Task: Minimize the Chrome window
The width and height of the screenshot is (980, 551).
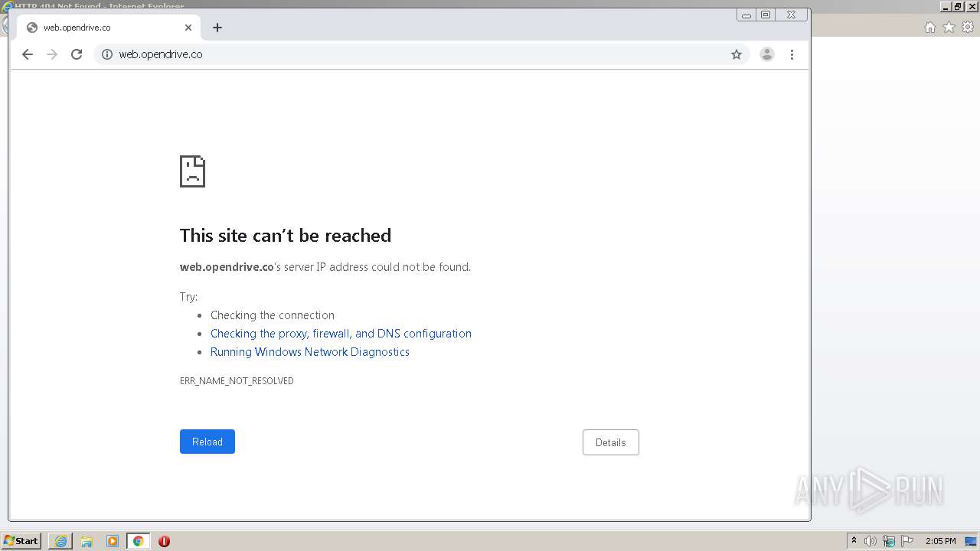Action: coord(746,15)
